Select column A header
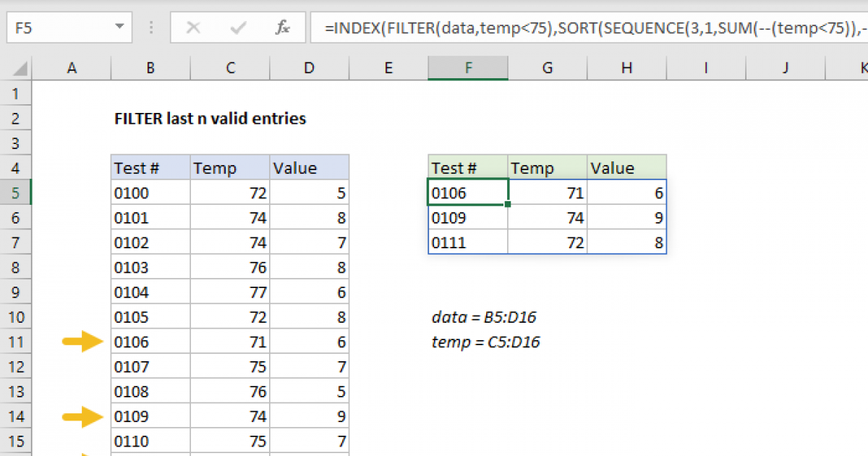The width and height of the screenshot is (868, 456). (x=72, y=67)
